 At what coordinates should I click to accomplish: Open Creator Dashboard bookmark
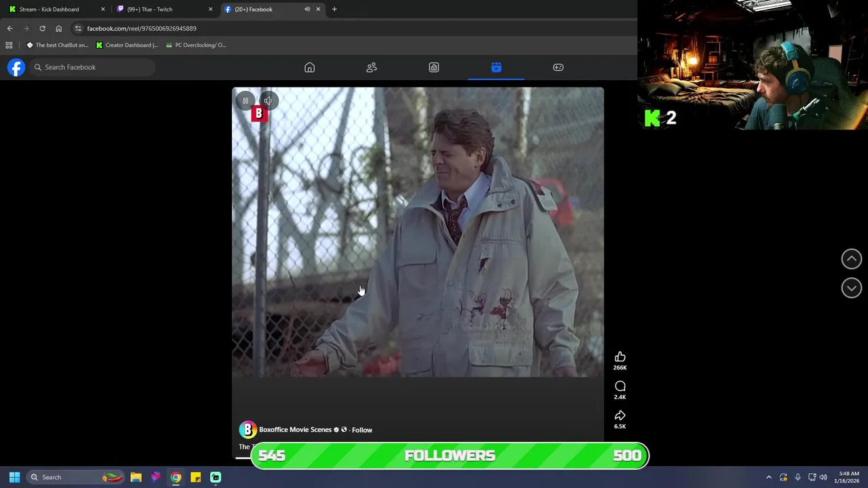pyautogui.click(x=127, y=45)
